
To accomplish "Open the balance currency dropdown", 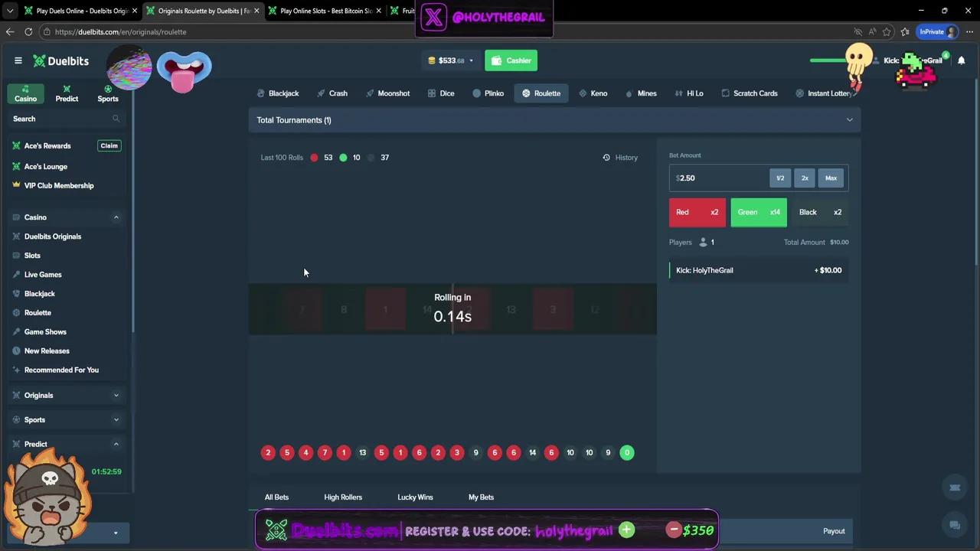I will (x=471, y=61).
